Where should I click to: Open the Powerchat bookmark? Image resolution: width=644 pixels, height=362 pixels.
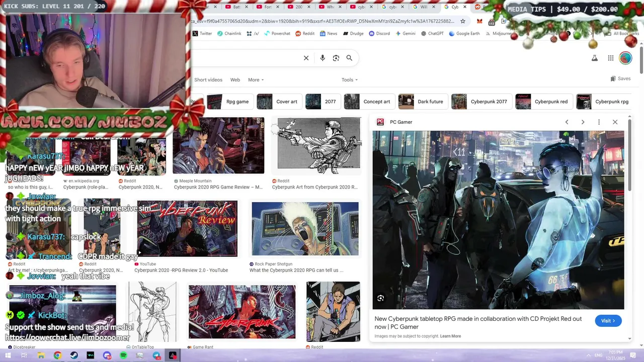277,34
